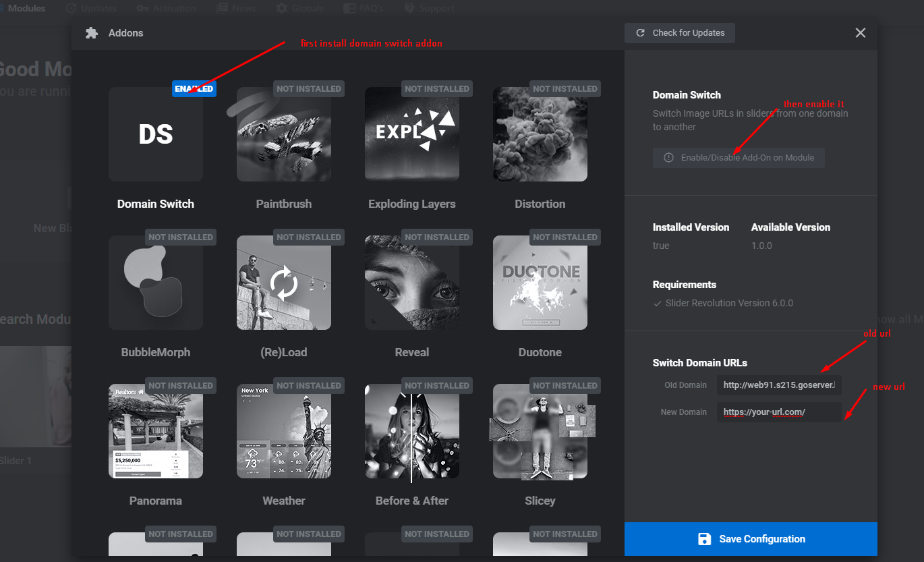Select the Reveal addon thumbnail
This screenshot has width=924, height=562.
pyautogui.click(x=412, y=283)
